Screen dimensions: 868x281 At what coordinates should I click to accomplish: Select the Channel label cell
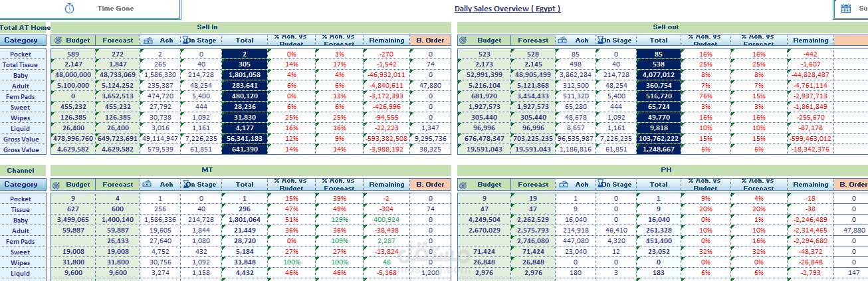23,171
